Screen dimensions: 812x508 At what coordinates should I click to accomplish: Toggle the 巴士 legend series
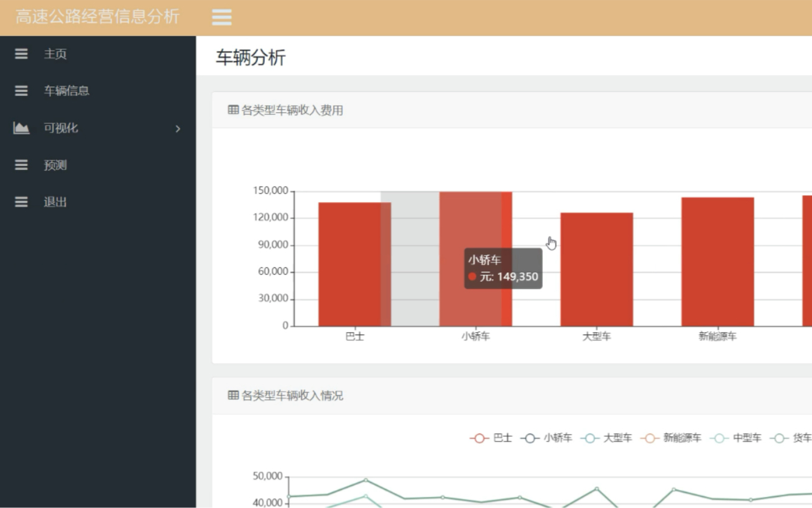point(491,438)
